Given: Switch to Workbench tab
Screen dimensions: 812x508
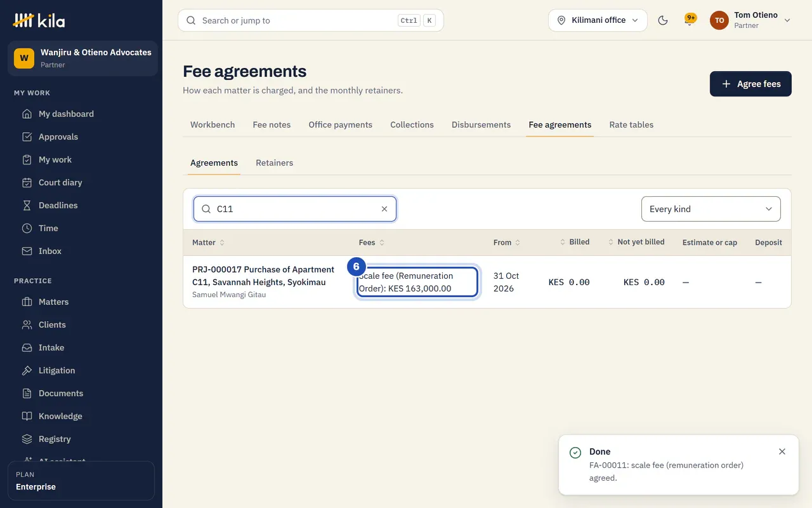Looking at the screenshot, I should tap(213, 124).
